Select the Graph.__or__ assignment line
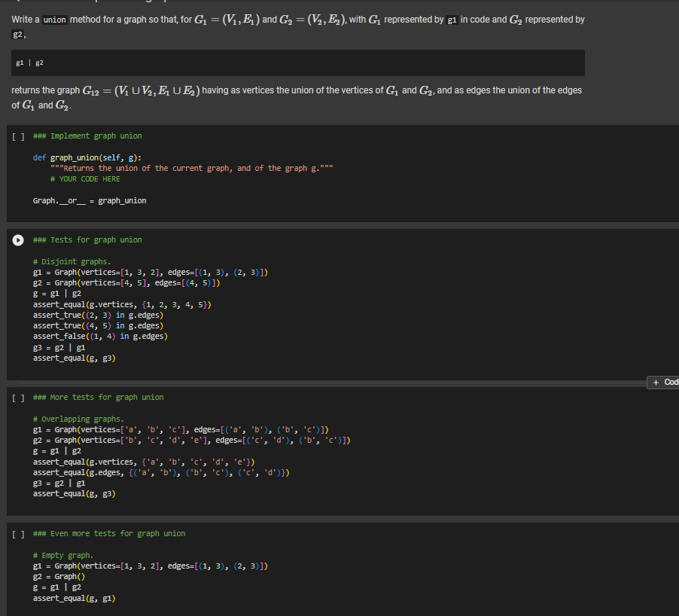 (x=90, y=200)
